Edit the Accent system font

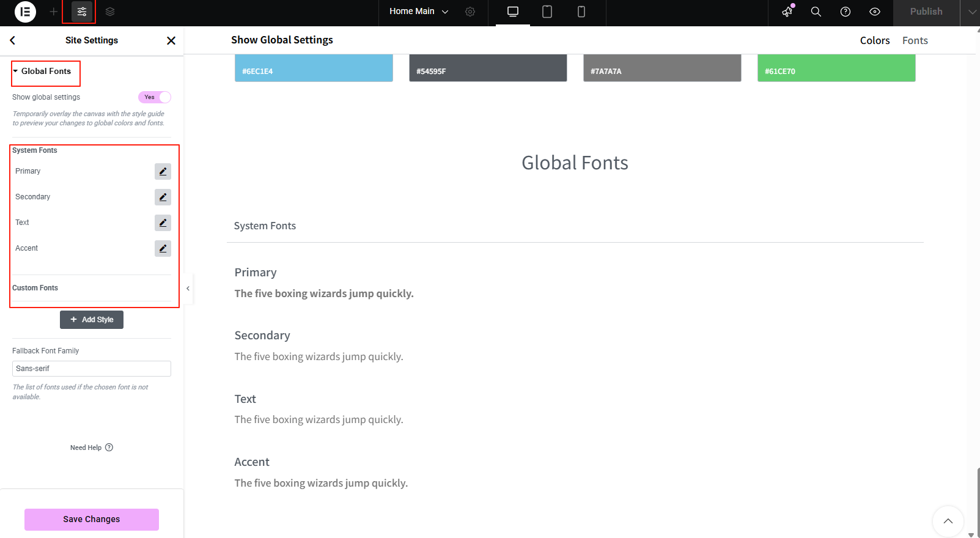coord(163,248)
